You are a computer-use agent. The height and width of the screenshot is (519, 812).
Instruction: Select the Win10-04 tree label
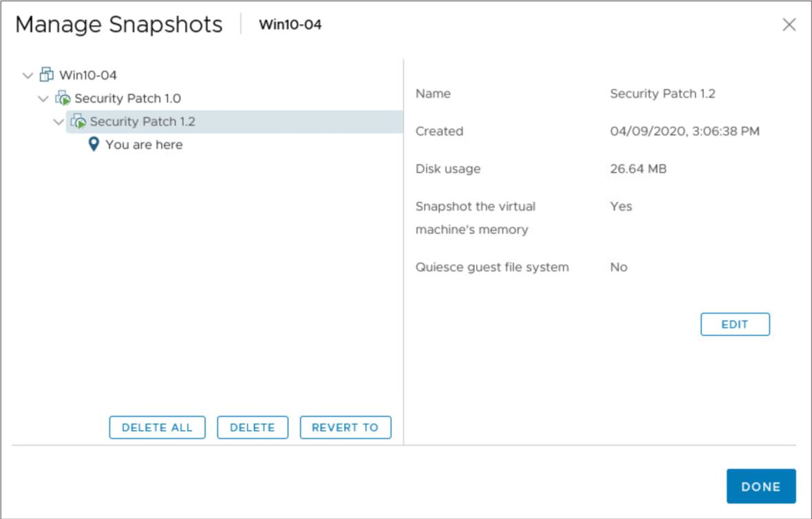pos(88,75)
